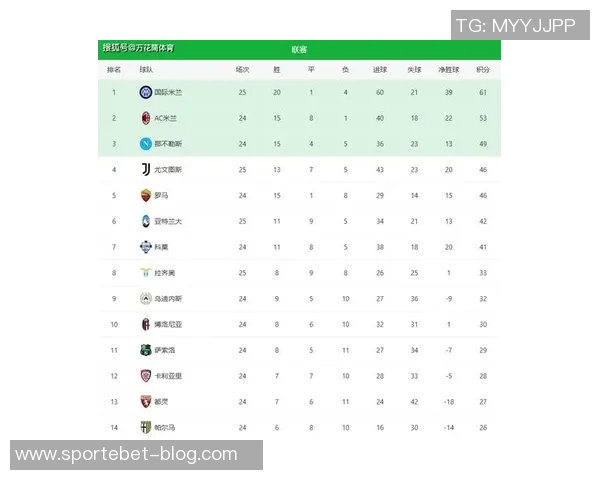Click the Juventus logo icon
600x480 pixels.
[145, 170]
